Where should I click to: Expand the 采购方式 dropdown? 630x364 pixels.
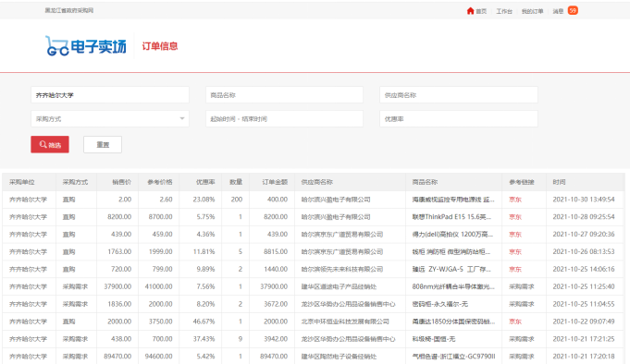(110, 119)
